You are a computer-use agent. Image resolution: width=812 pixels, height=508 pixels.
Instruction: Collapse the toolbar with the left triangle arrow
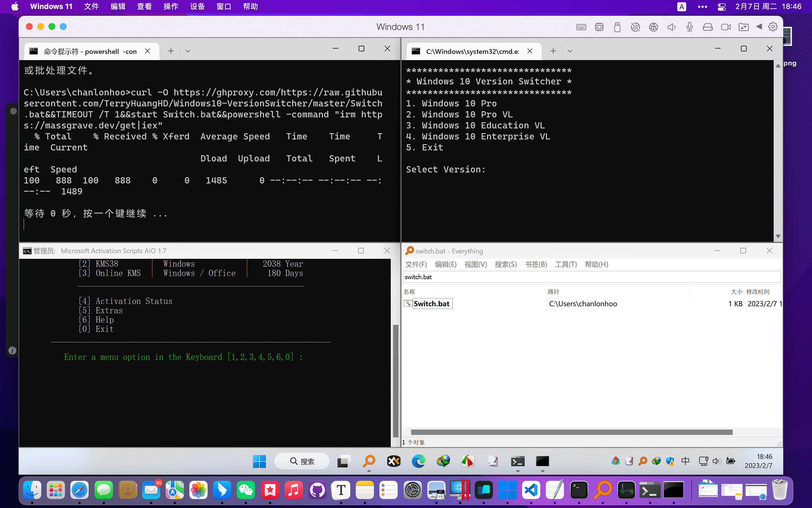coord(759,27)
